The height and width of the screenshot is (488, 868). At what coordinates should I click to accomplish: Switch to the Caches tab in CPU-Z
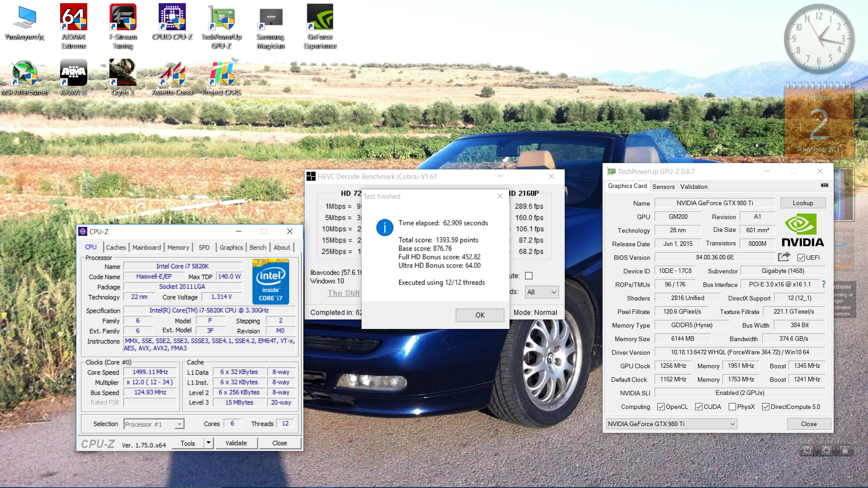pyautogui.click(x=116, y=247)
